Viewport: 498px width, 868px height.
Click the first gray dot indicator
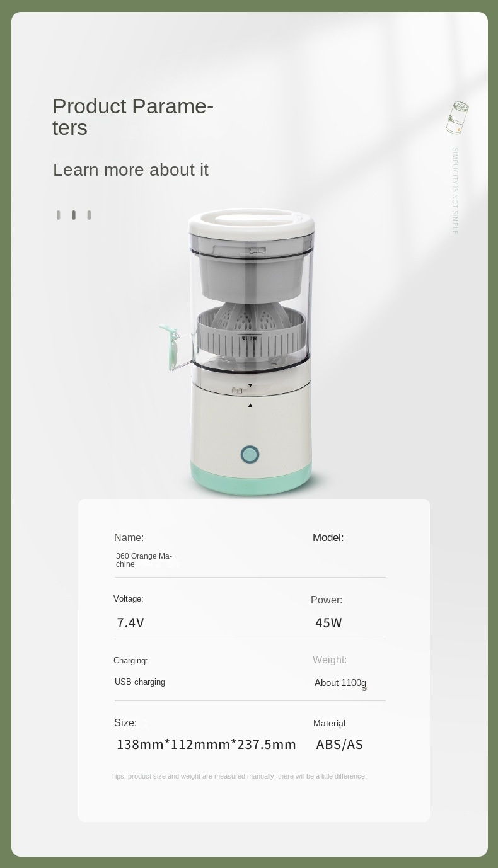click(58, 215)
